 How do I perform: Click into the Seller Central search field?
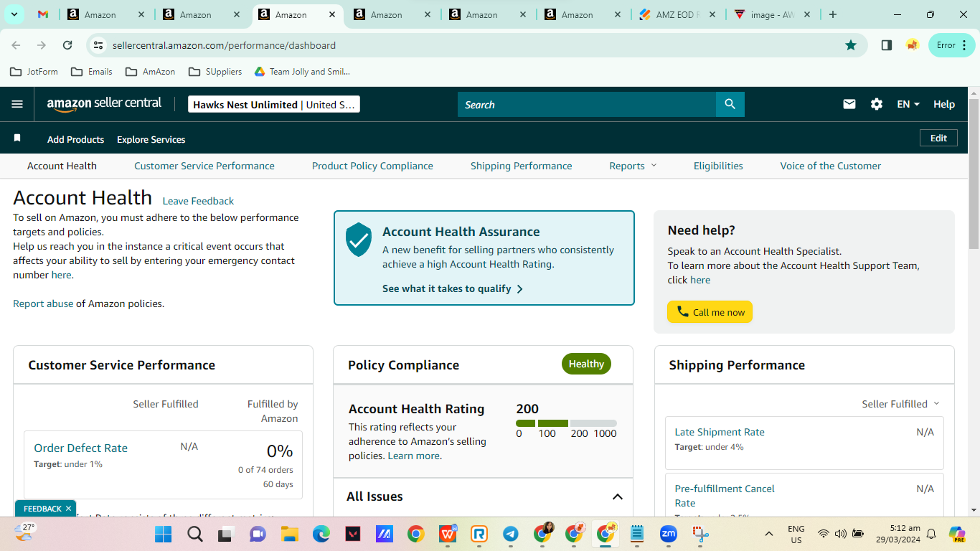(x=587, y=104)
